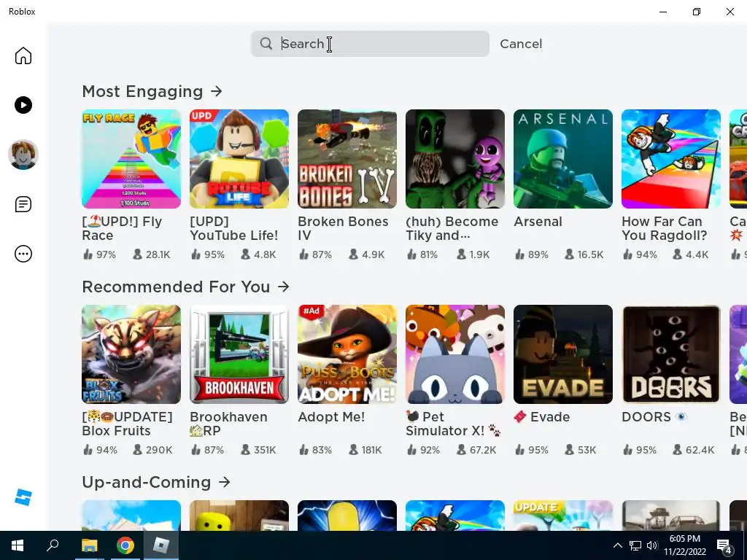Screen dimensions: 747x560
Task: Click the blue Roblox Studio icon in the sidebar
Action: [23, 497]
